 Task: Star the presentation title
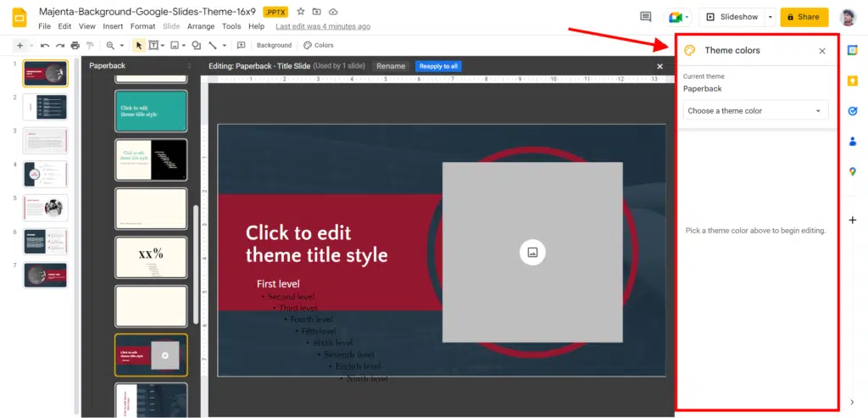pos(300,12)
